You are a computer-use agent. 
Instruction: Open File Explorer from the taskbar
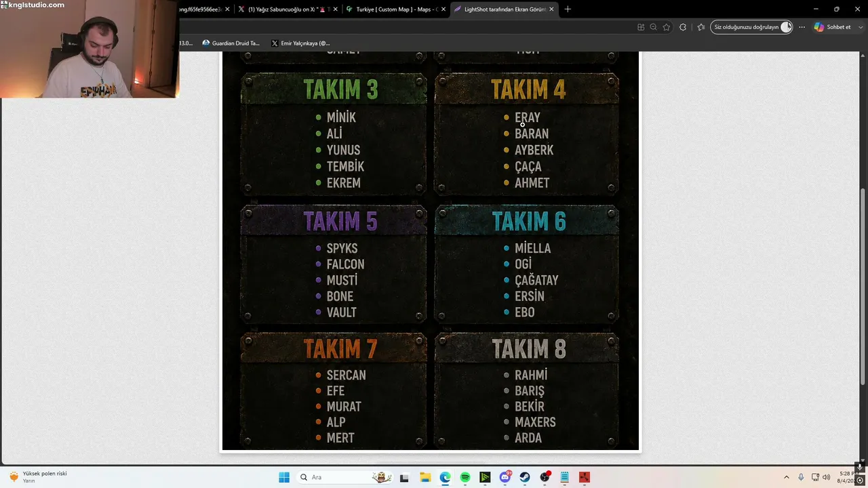pos(425,477)
